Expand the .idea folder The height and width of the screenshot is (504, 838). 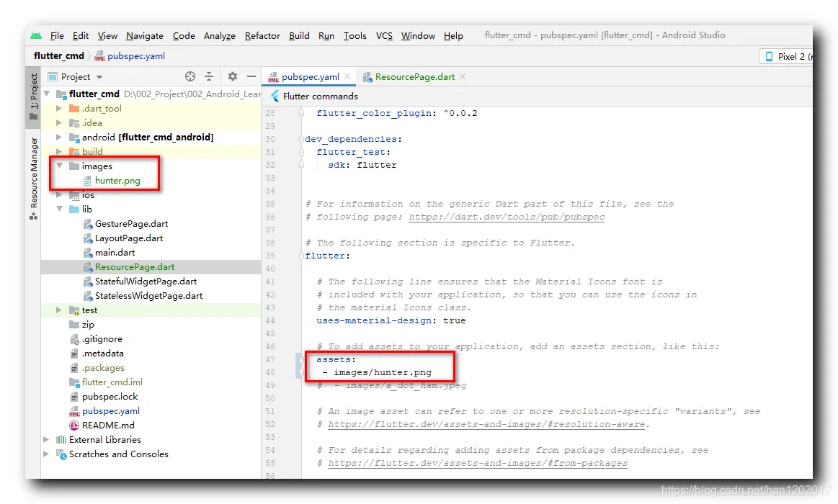point(59,123)
